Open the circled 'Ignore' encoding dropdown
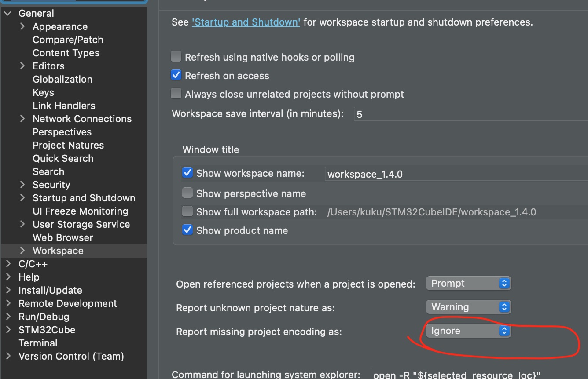 pyautogui.click(x=468, y=331)
